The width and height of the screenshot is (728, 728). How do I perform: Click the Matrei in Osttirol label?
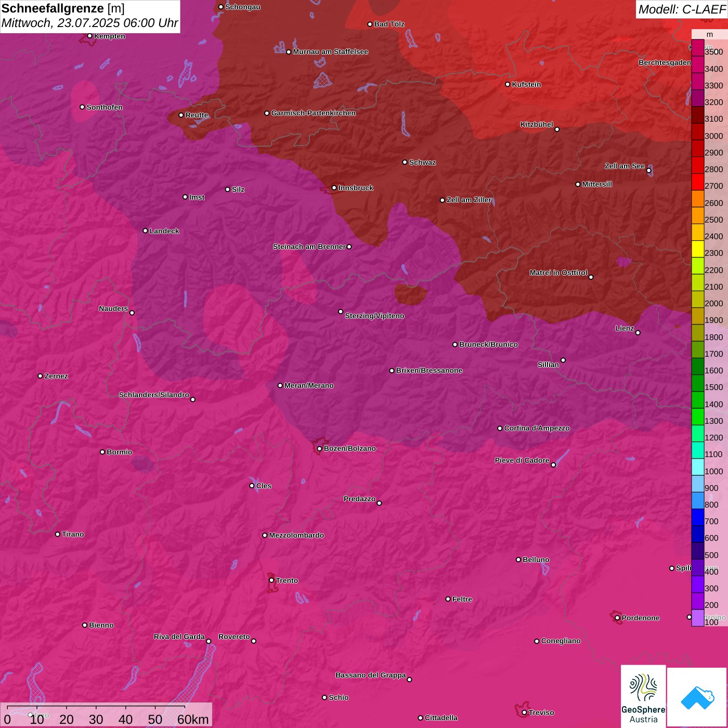coord(558,272)
